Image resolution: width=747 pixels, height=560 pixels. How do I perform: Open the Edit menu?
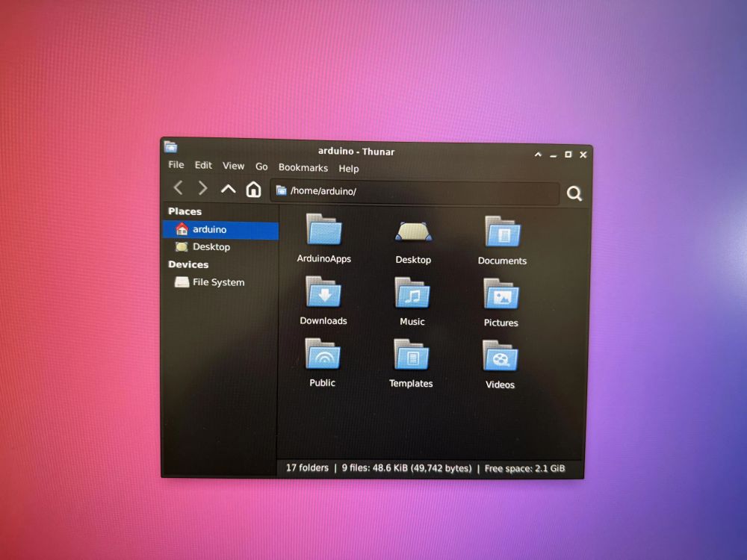pos(203,165)
